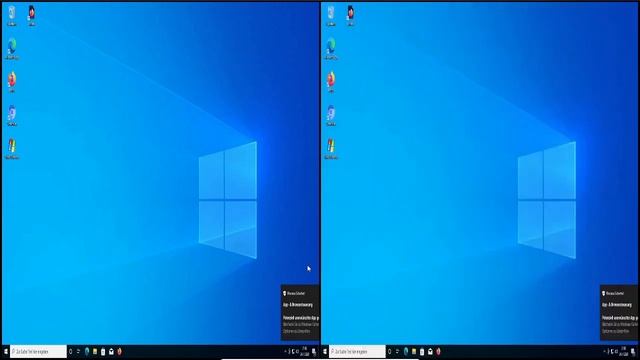Viewport: 640px width, 360px height.
Task: Open Task View on right taskbar
Action: pos(397,351)
